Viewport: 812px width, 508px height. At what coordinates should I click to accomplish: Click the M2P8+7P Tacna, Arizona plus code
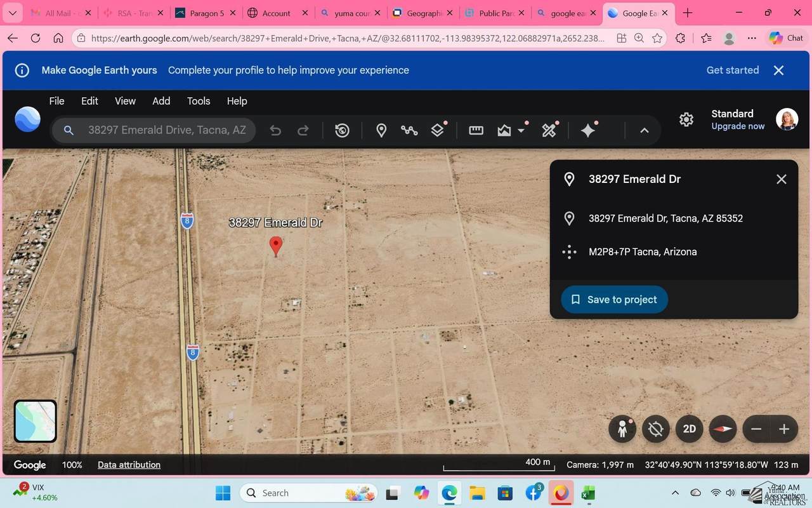click(x=643, y=252)
